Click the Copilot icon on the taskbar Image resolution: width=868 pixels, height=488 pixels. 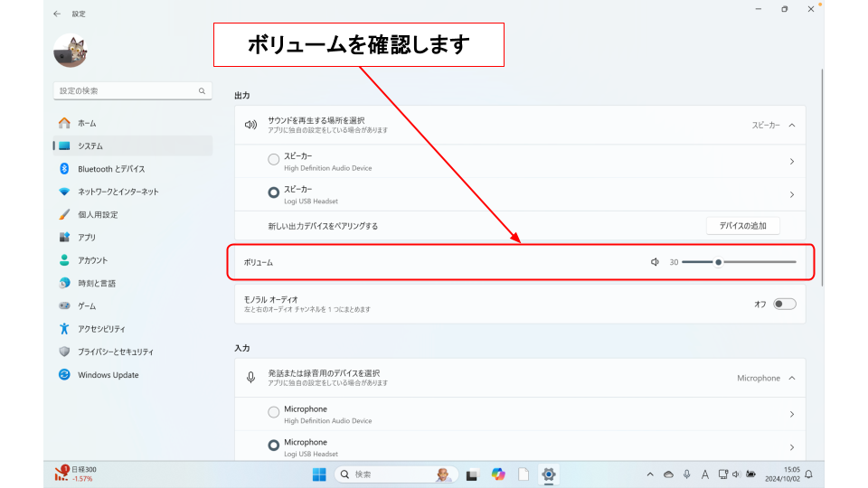498,474
